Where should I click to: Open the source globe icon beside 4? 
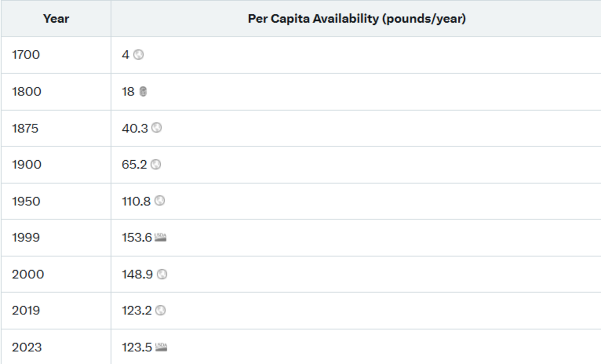(x=138, y=55)
